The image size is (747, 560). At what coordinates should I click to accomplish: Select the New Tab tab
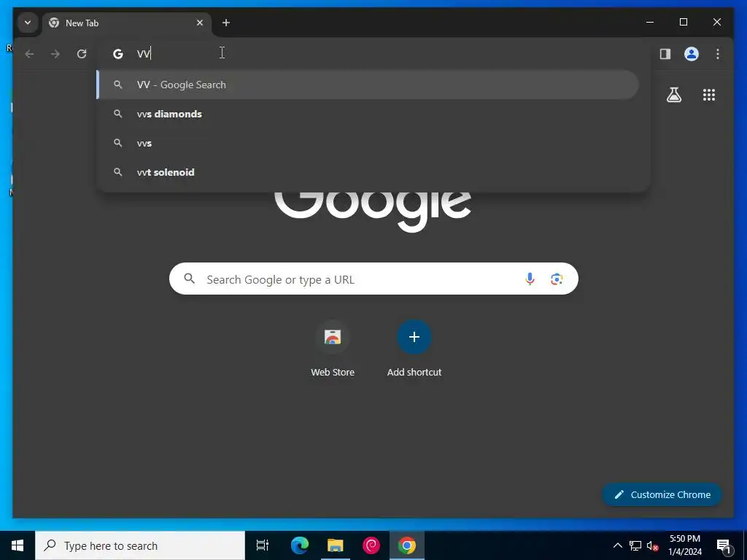point(127,23)
